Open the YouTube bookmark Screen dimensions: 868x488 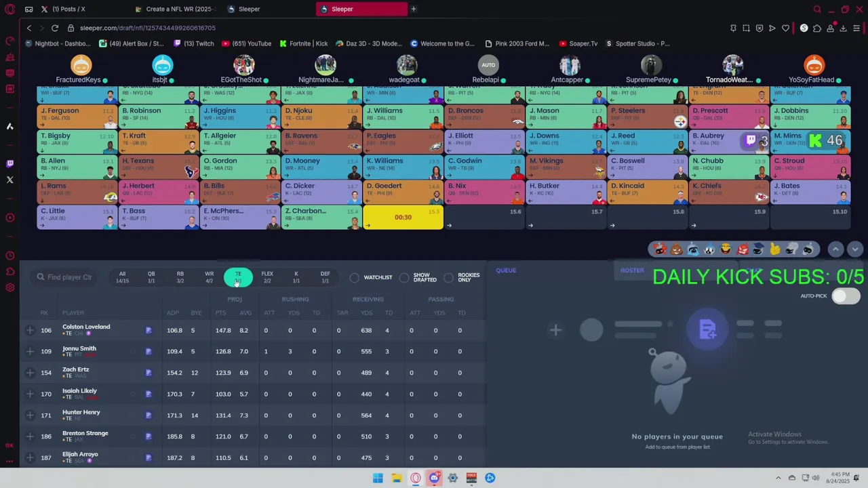pos(246,43)
